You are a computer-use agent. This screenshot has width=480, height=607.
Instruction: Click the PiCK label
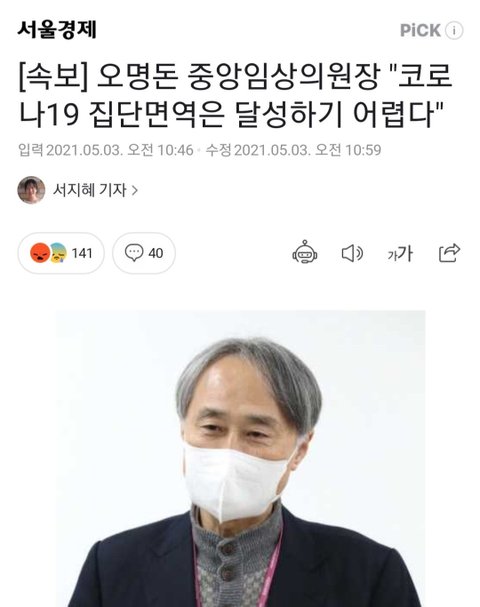pos(420,31)
